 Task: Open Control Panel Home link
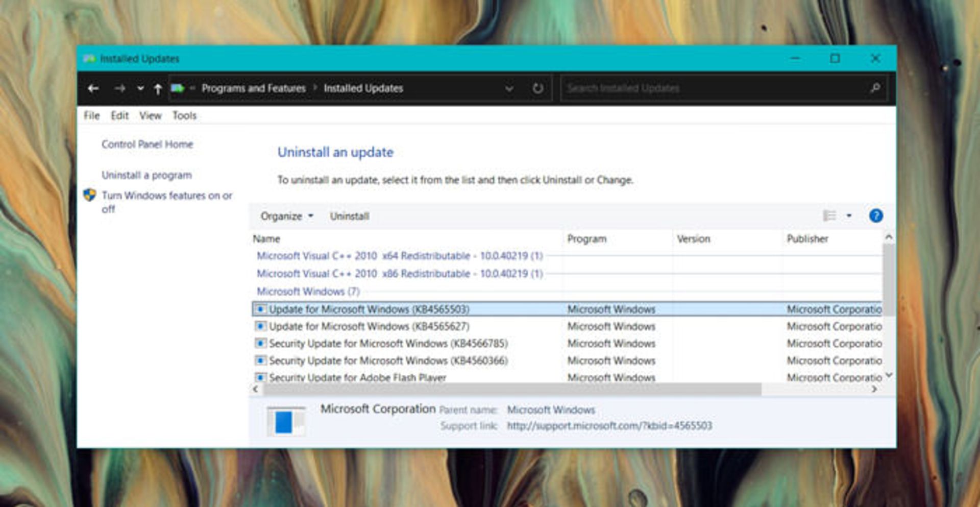pos(147,144)
